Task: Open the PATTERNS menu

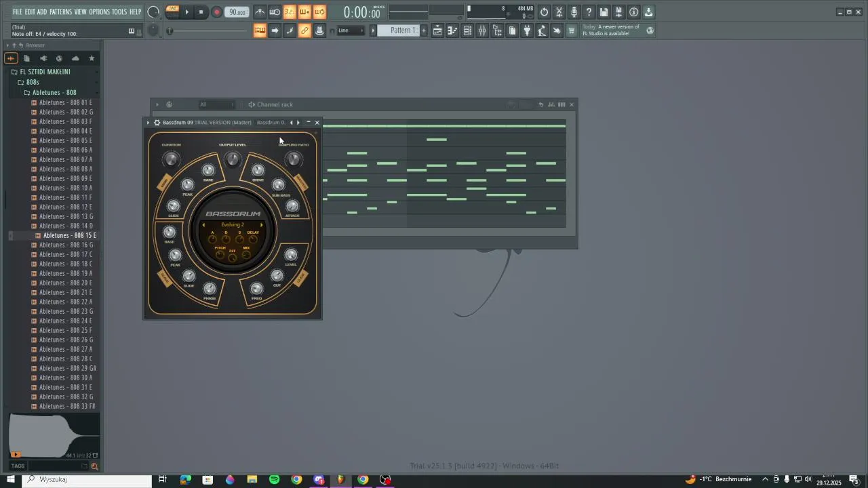Action: 60,12
